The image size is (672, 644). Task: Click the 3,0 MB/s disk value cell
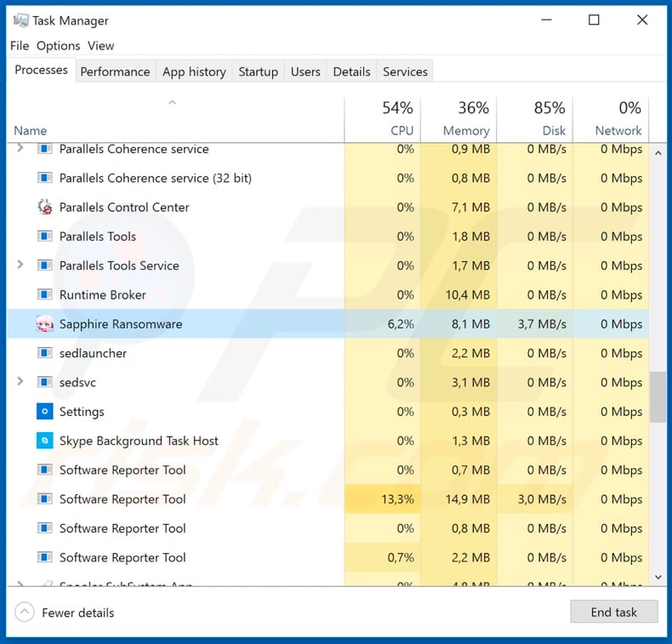[x=534, y=499]
